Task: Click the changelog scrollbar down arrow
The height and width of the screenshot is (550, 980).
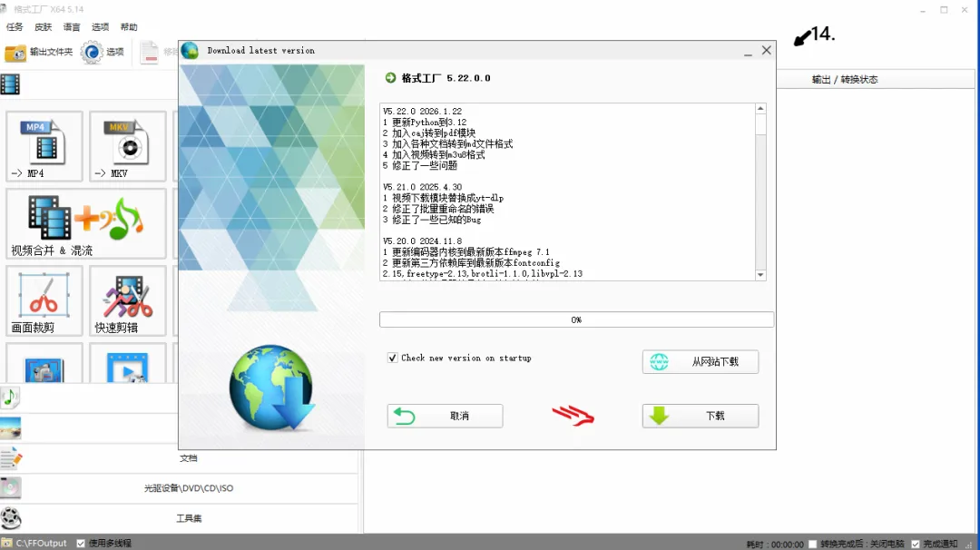Action: pyautogui.click(x=760, y=275)
